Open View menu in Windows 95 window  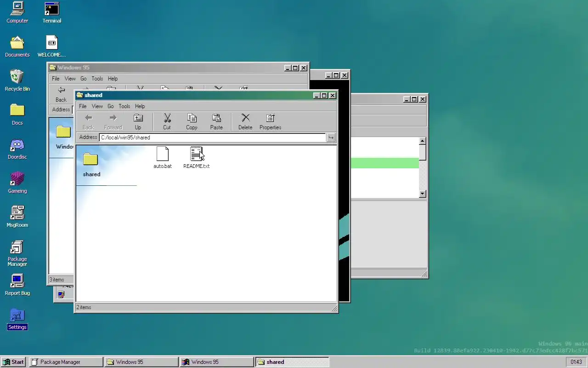pyautogui.click(x=70, y=79)
